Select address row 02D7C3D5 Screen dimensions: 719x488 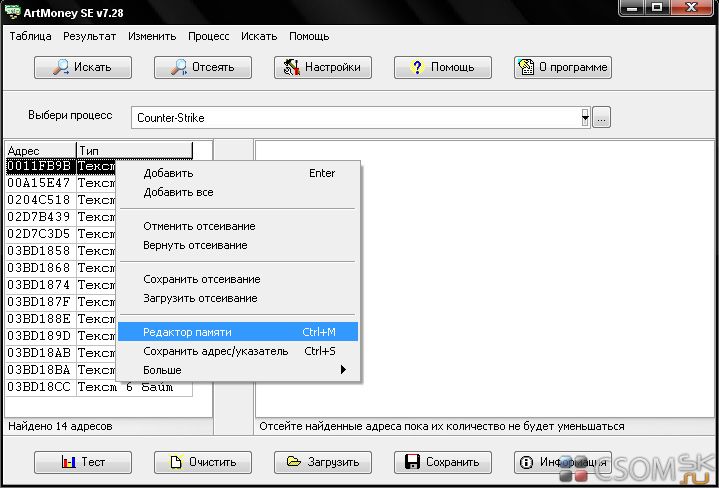click(x=39, y=234)
